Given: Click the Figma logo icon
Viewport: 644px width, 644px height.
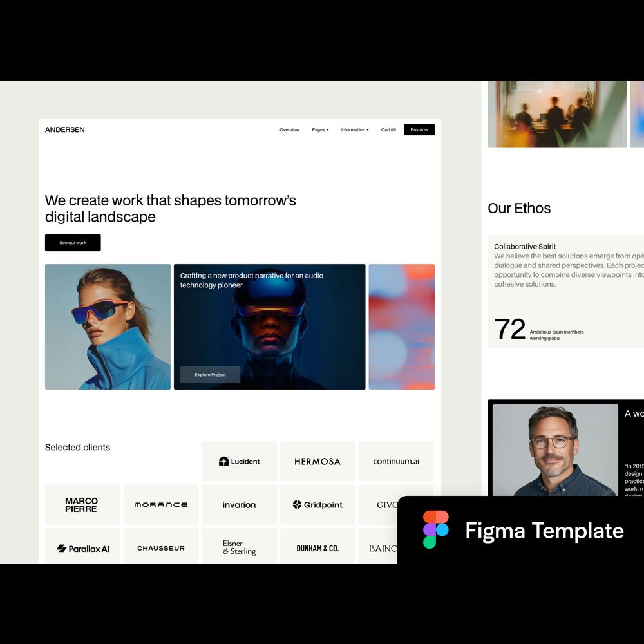Looking at the screenshot, I should (436, 529).
